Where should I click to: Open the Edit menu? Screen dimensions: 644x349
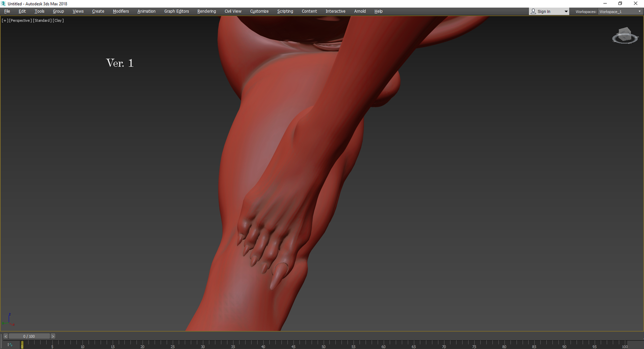pyautogui.click(x=22, y=11)
